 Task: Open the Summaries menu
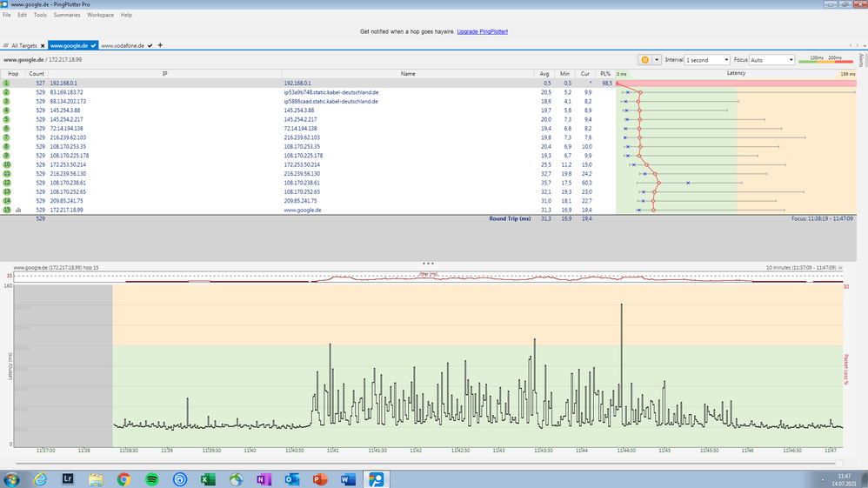(x=67, y=15)
